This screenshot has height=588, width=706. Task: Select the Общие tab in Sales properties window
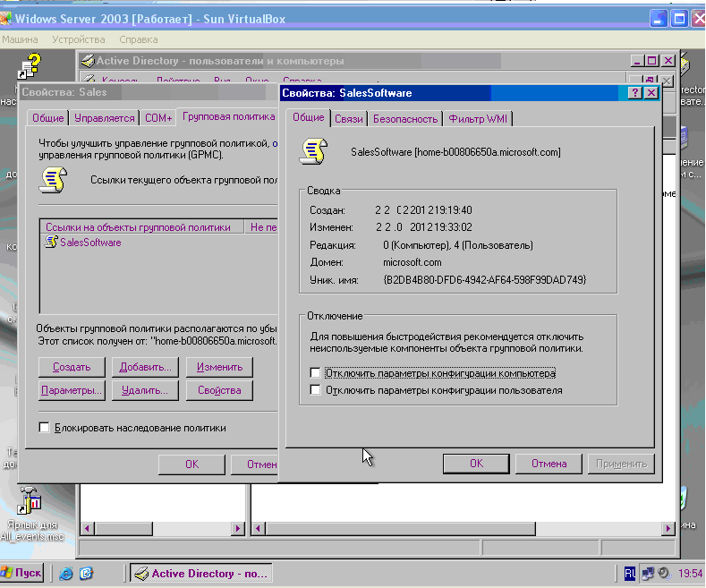click(47, 118)
